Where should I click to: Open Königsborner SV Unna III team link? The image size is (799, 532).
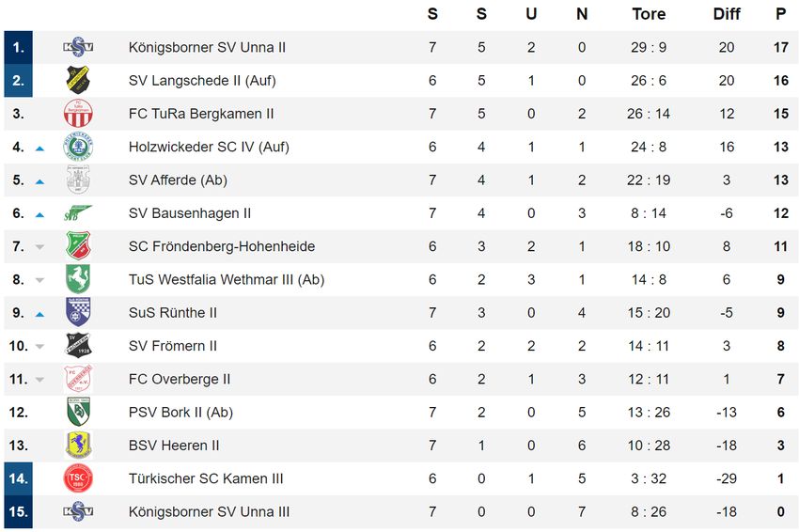[x=209, y=511]
